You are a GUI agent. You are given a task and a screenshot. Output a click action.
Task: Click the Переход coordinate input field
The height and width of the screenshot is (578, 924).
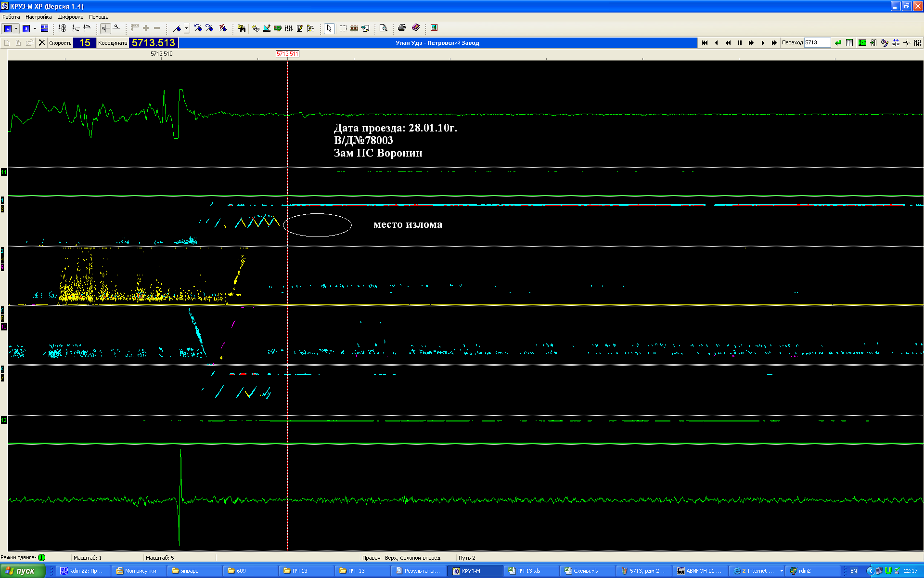pos(817,43)
